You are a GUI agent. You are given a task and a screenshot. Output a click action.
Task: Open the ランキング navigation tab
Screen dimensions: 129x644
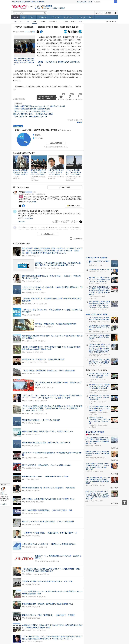coord(81,17)
